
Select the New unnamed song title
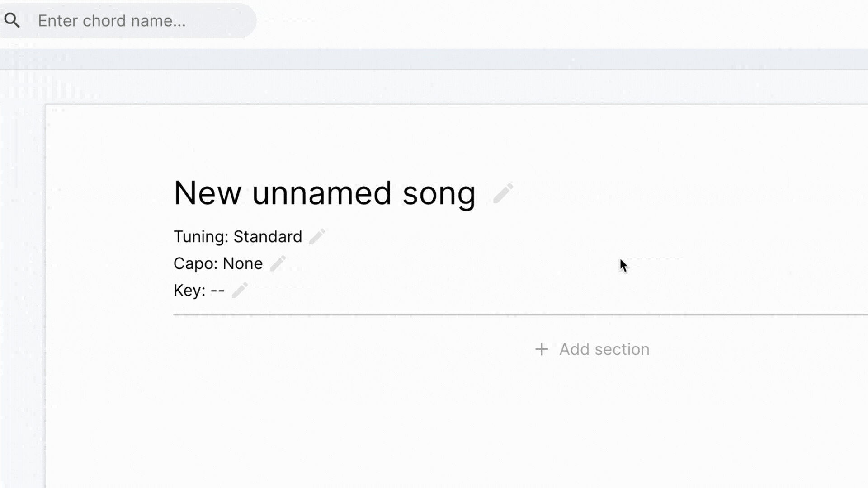(325, 193)
